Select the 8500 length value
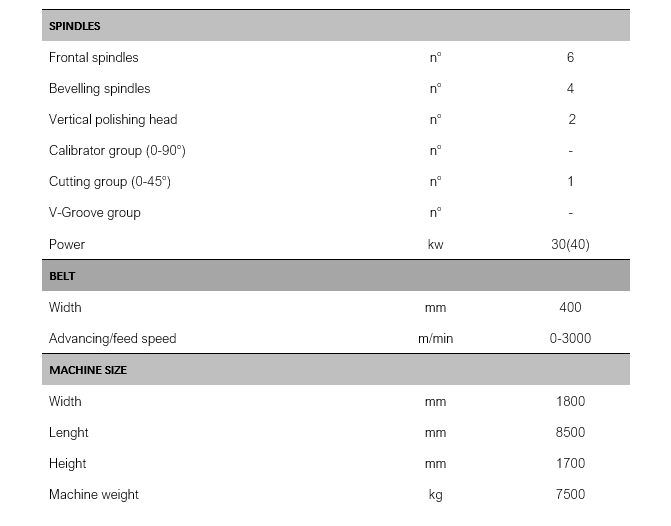This screenshot has width=671, height=526. (x=570, y=432)
